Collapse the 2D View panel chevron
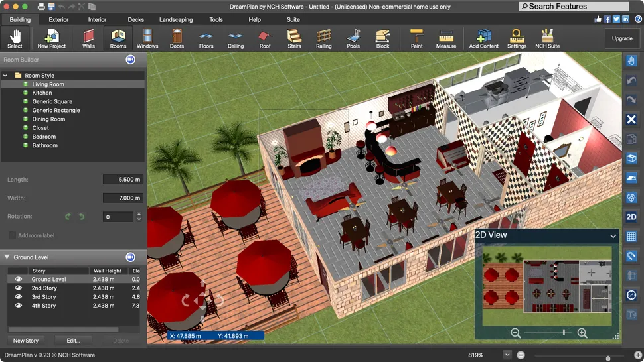This screenshot has width=644, height=362. (613, 235)
